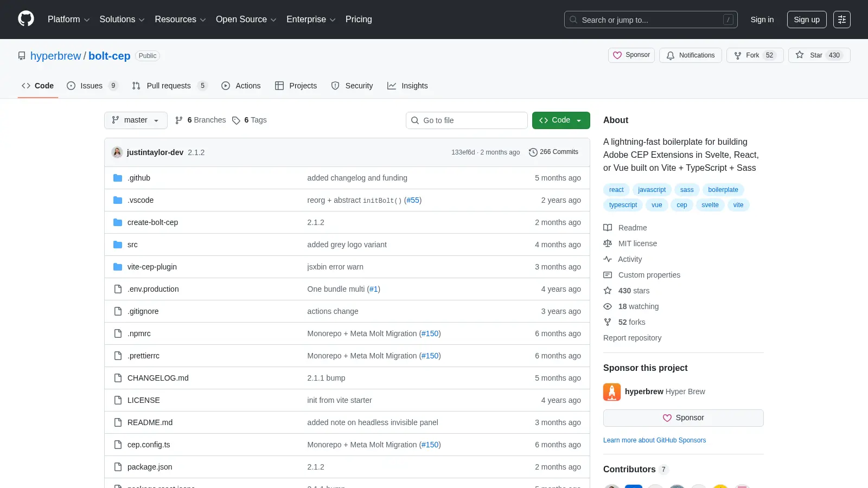The height and width of the screenshot is (488, 868).
Task: Click the package.json file icon
Action: [x=118, y=467]
